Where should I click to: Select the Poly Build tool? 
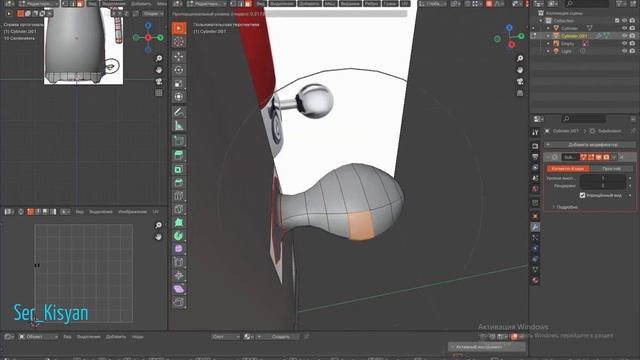coord(179,222)
